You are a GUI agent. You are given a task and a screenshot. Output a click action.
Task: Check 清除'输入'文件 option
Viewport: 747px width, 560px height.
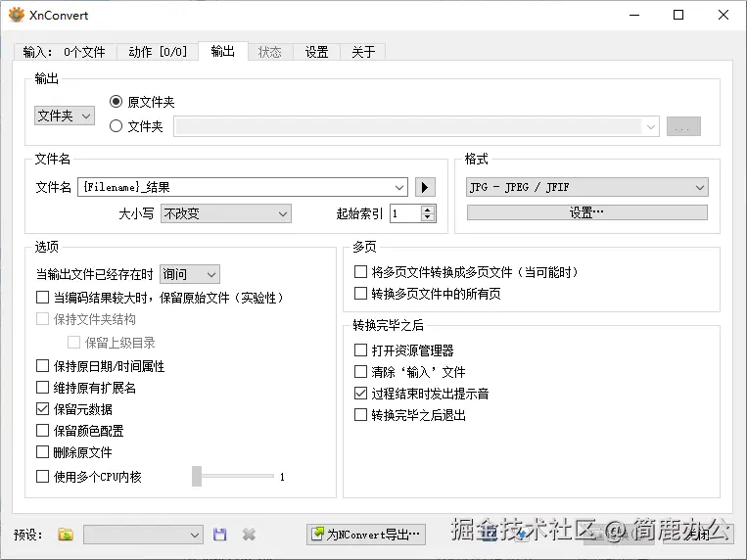point(360,371)
